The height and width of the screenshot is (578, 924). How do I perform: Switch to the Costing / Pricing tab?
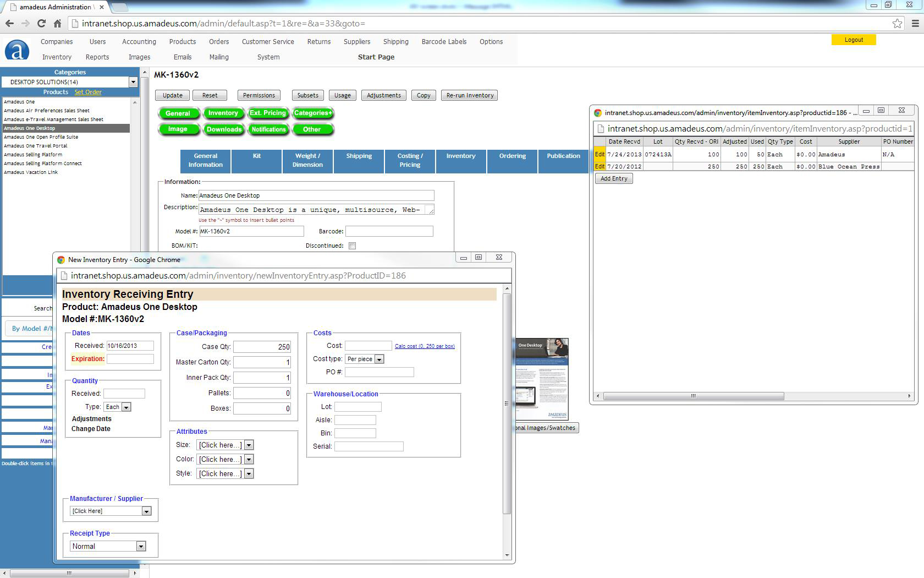click(410, 161)
